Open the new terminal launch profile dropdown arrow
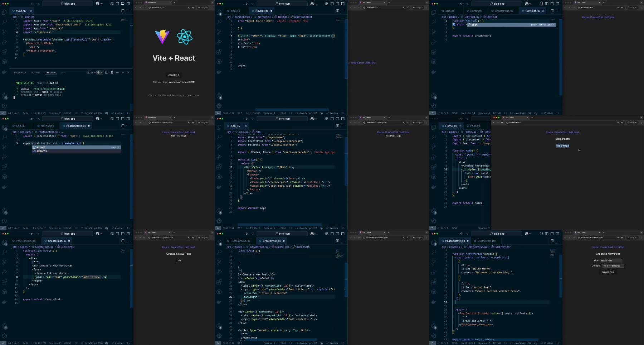Image resolution: width=644 pixels, height=345 pixels. point(102,72)
